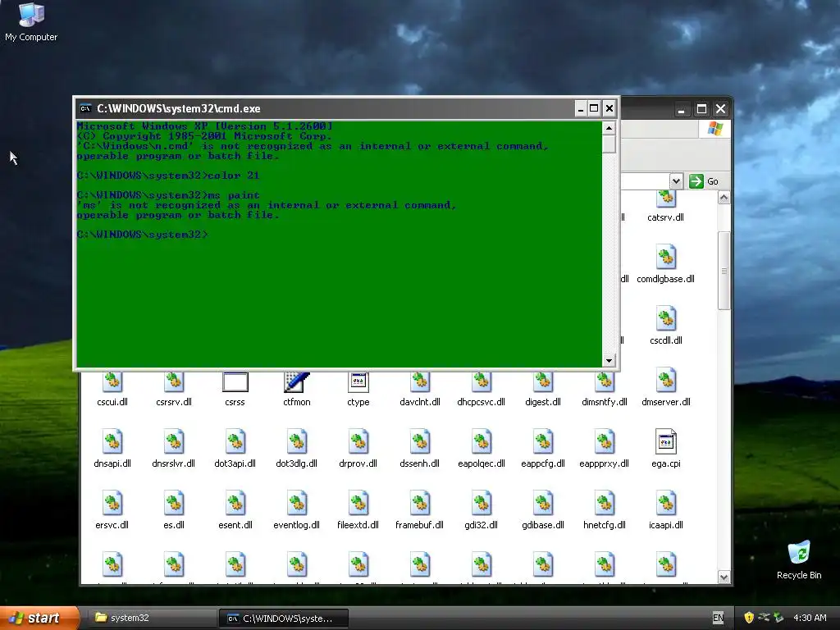Select the dnsrslvr.dll file icon
This screenshot has width=840, height=630.
coord(174,449)
